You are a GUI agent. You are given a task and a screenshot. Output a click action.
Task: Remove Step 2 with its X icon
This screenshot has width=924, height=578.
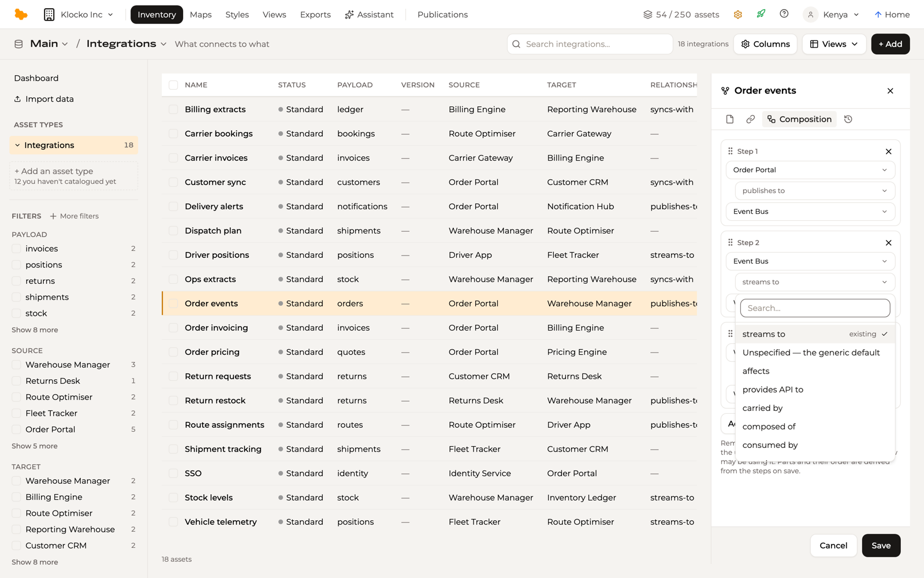(x=889, y=243)
